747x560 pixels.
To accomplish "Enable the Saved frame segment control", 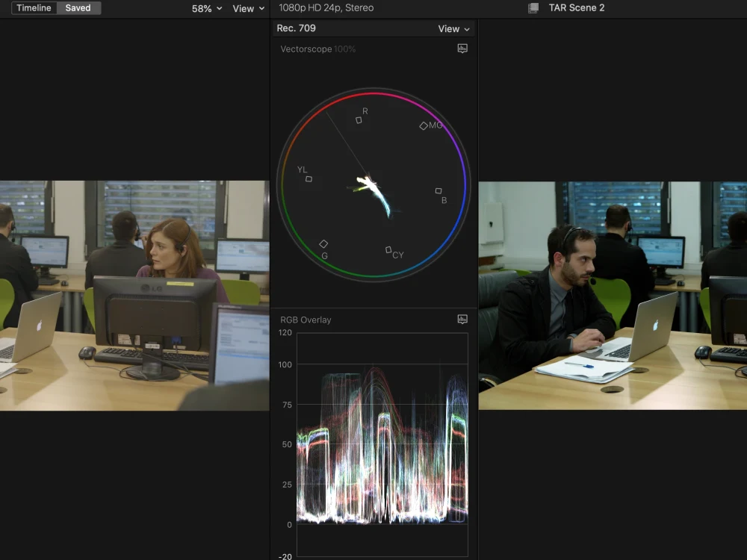I will [78, 7].
